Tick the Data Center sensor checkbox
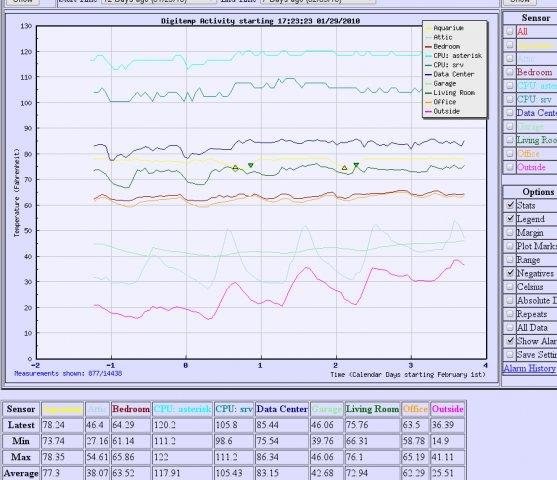Screen dimensions: 557x480 [x=510, y=113]
